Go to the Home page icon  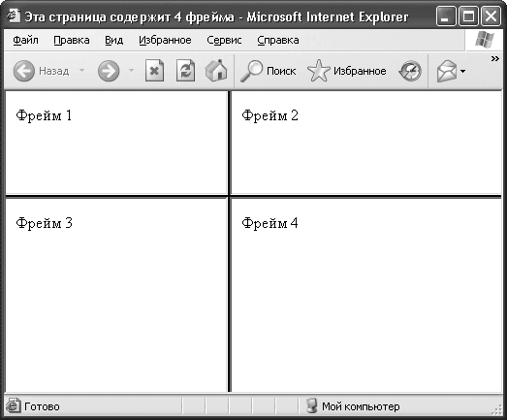click(216, 70)
